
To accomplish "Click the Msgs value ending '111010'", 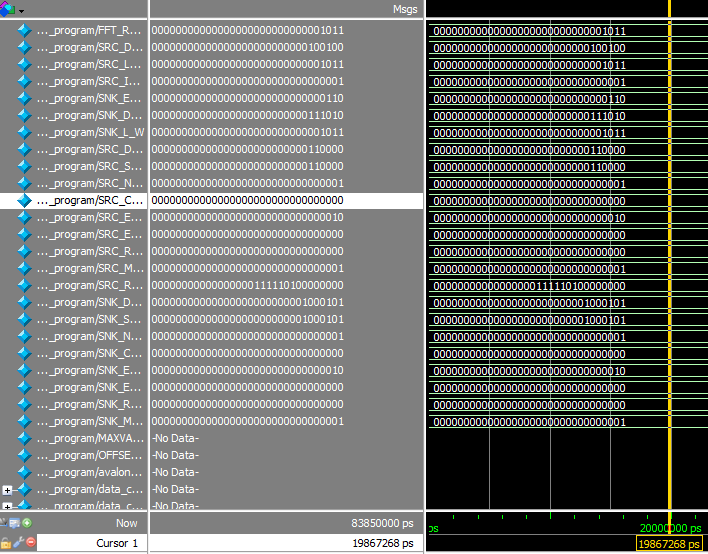I will [x=247, y=115].
